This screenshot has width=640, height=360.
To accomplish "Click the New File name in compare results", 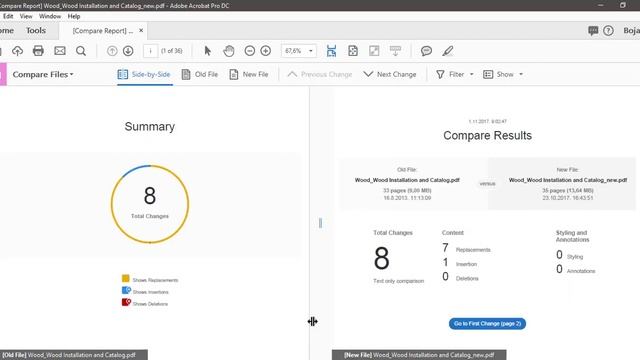I will 568,180.
